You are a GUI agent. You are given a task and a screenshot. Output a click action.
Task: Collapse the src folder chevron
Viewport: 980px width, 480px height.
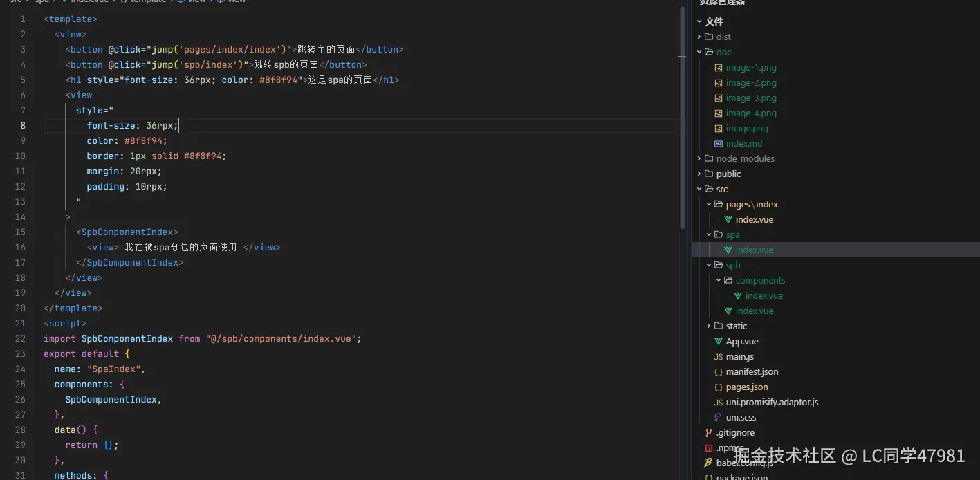click(699, 189)
